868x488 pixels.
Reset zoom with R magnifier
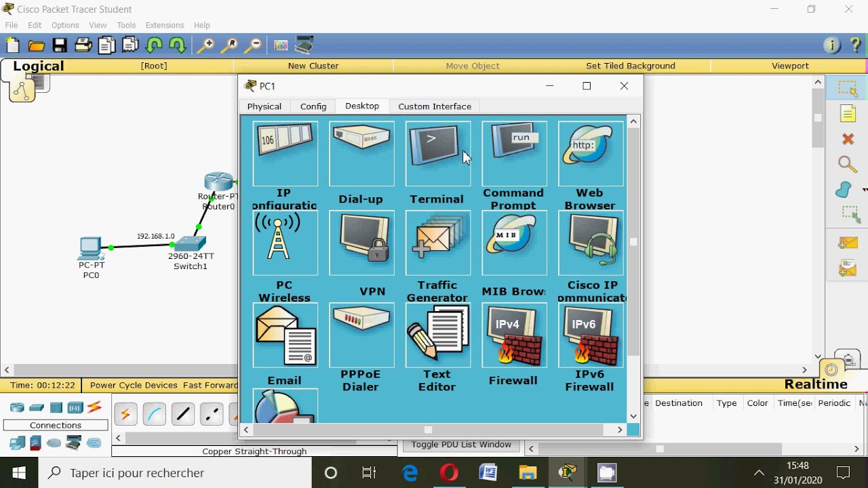(229, 45)
